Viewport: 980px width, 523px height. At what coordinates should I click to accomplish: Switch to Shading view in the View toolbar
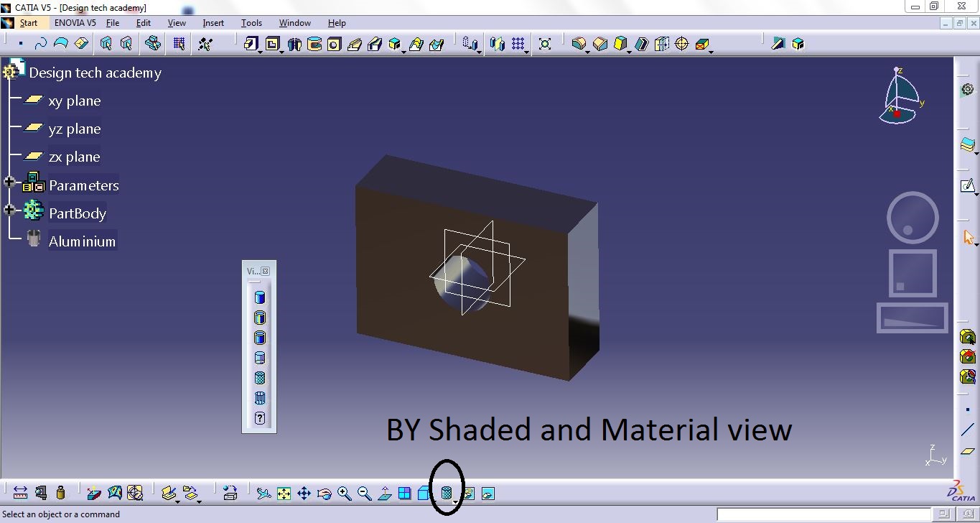259,296
